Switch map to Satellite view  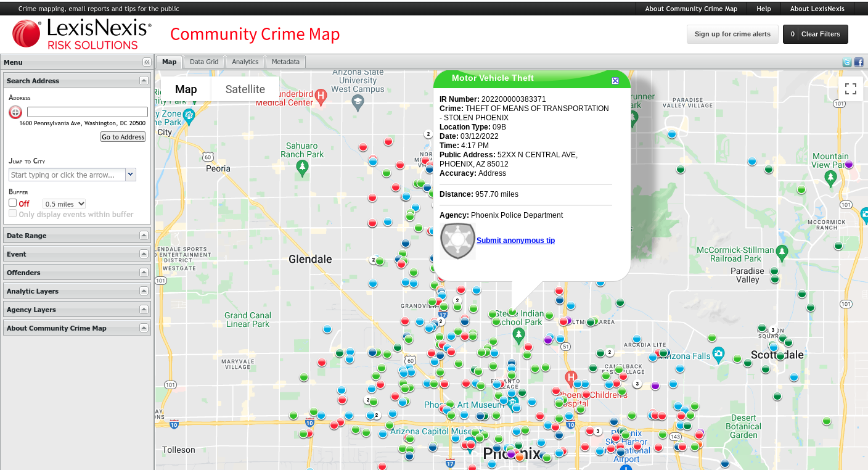tap(245, 89)
